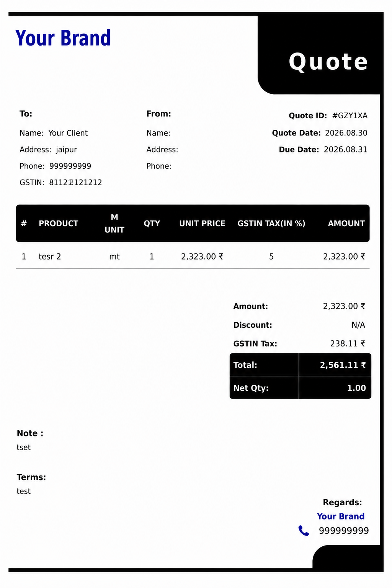This screenshot has width=392, height=588.
Task: Select the GSTIN number value
Action: [75, 183]
